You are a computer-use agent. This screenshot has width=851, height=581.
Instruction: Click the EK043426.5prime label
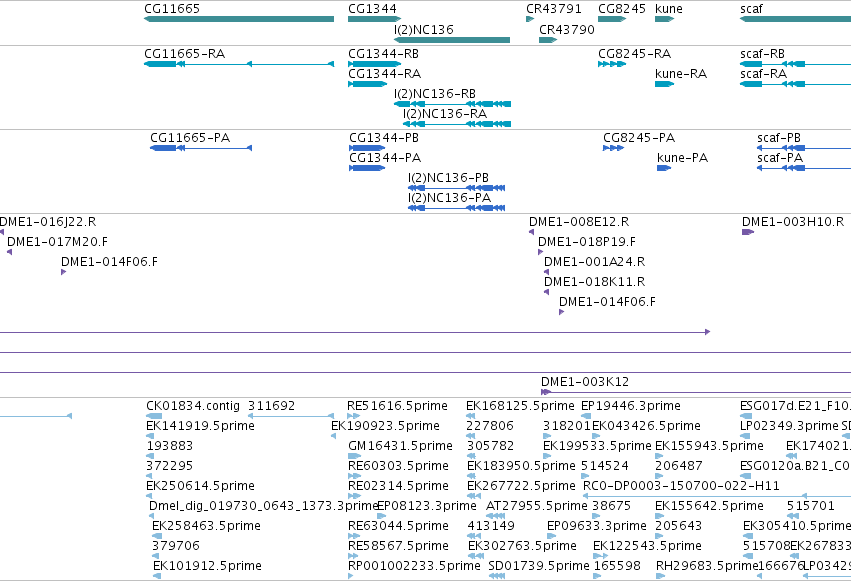(646, 426)
